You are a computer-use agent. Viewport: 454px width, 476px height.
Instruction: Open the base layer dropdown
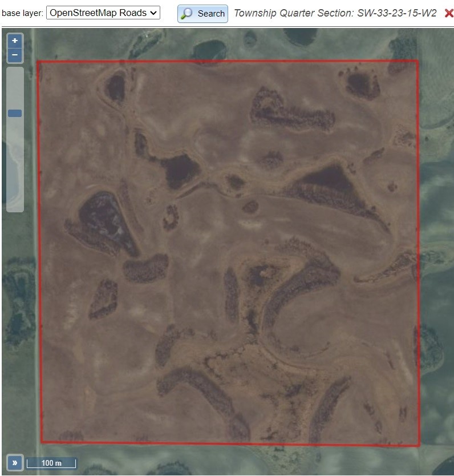coord(103,13)
